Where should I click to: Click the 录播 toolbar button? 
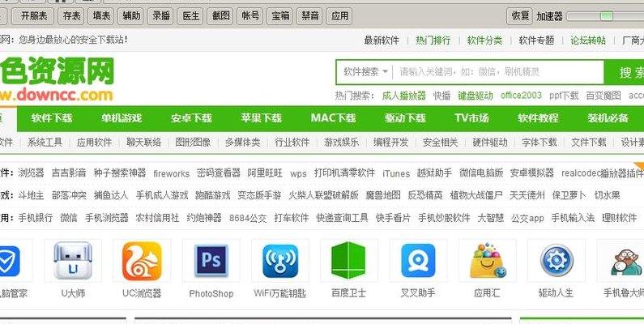tap(161, 16)
